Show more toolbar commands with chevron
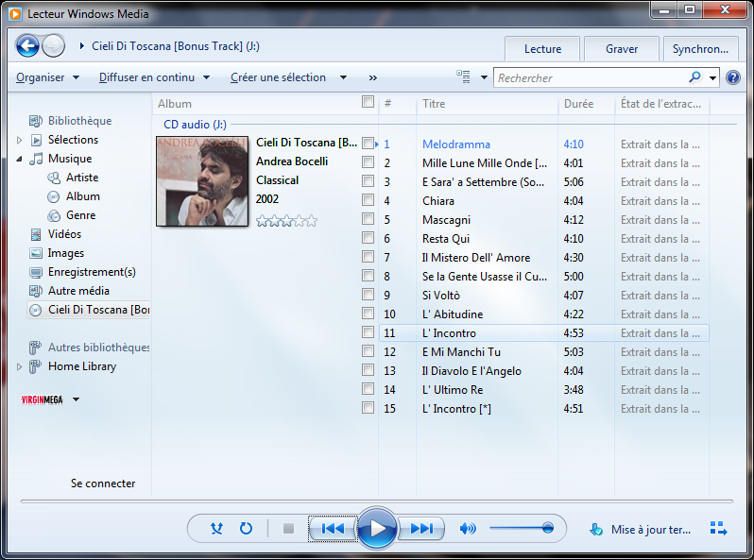 (x=372, y=77)
